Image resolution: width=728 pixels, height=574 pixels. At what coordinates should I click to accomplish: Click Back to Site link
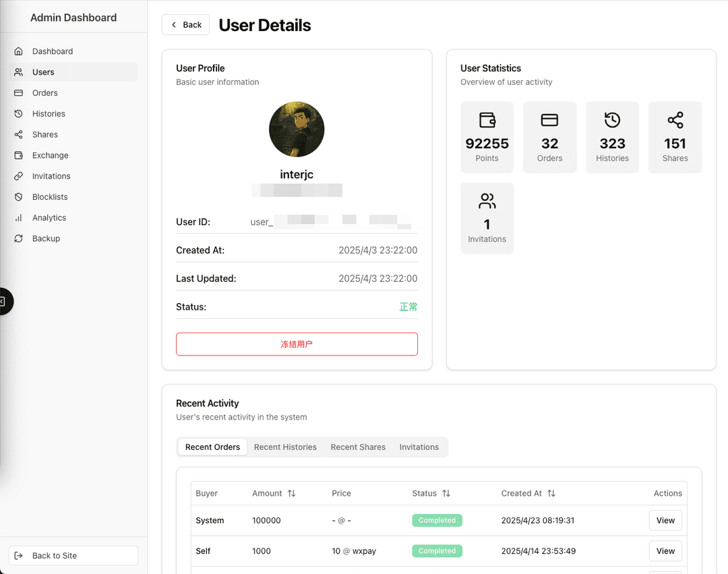coord(73,556)
